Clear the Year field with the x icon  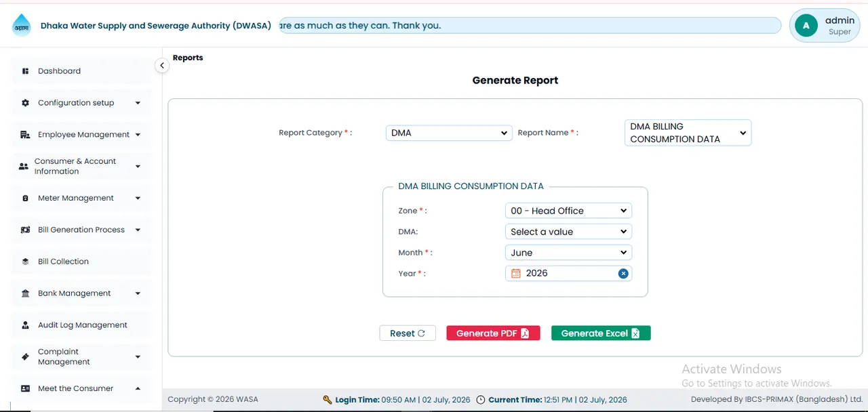pyautogui.click(x=623, y=273)
